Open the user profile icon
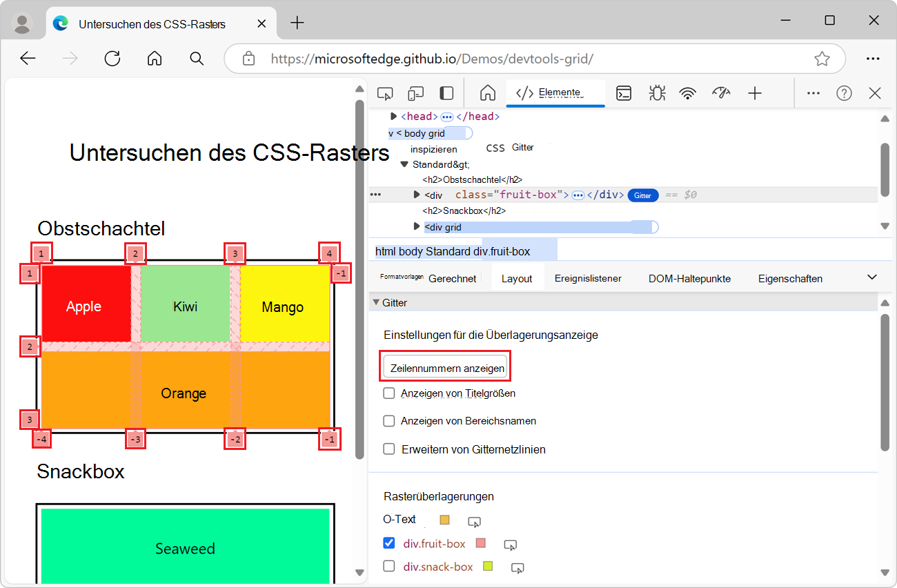This screenshot has width=897, height=588. 23,23
